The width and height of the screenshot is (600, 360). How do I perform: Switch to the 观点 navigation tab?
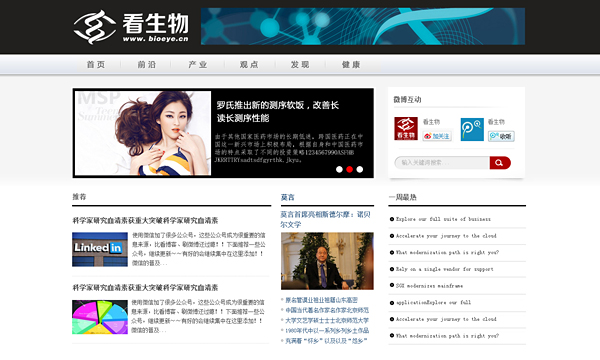pos(249,65)
